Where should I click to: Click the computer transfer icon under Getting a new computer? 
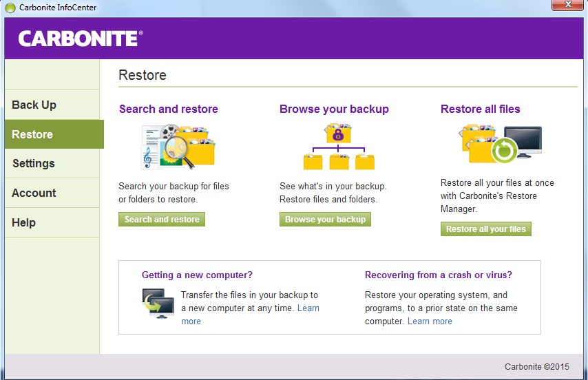(158, 303)
